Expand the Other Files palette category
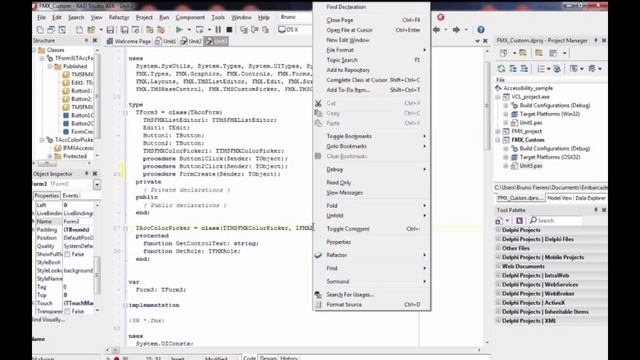This screenshot has height=360, width=640. click(x=498, y=248)
